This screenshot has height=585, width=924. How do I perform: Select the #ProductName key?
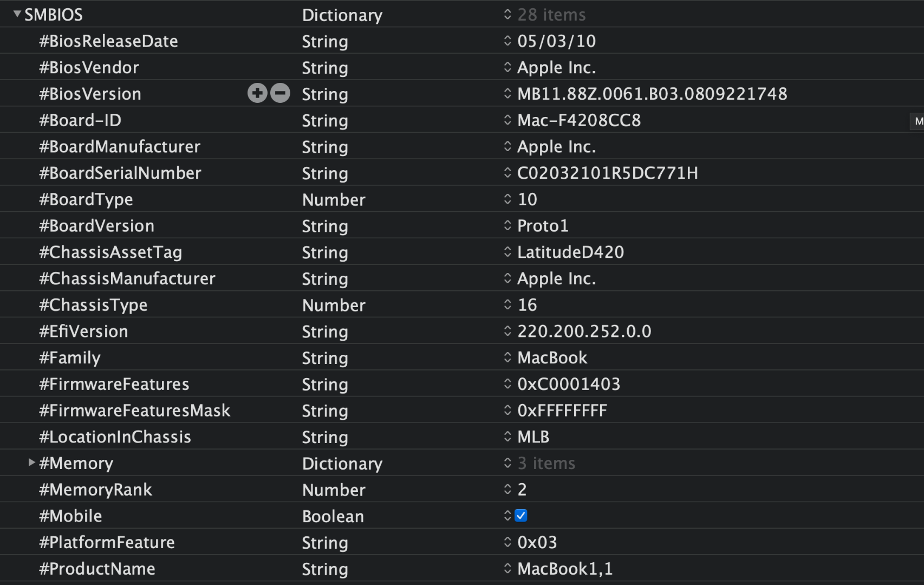point(97,569)
